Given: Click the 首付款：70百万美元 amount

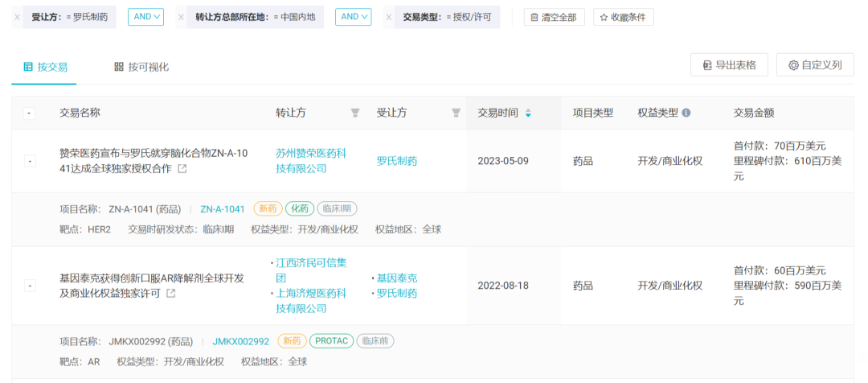Looking at the screenshot, I should [x=780, y=146].
